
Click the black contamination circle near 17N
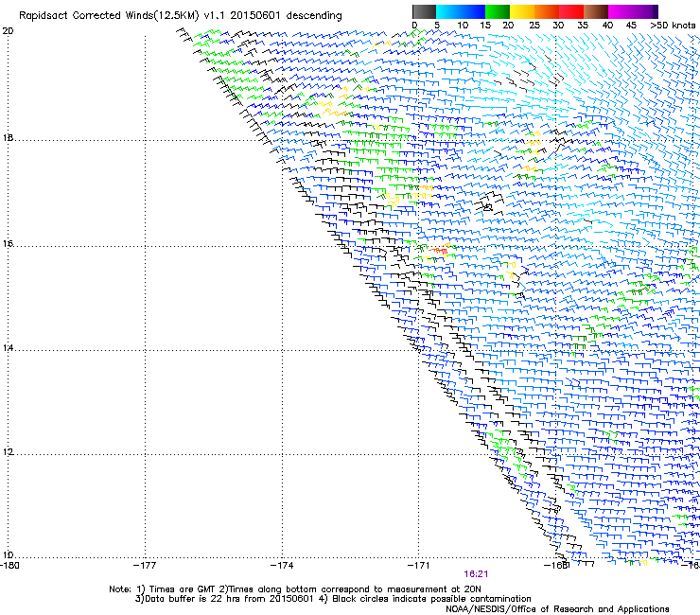(488, 207)
